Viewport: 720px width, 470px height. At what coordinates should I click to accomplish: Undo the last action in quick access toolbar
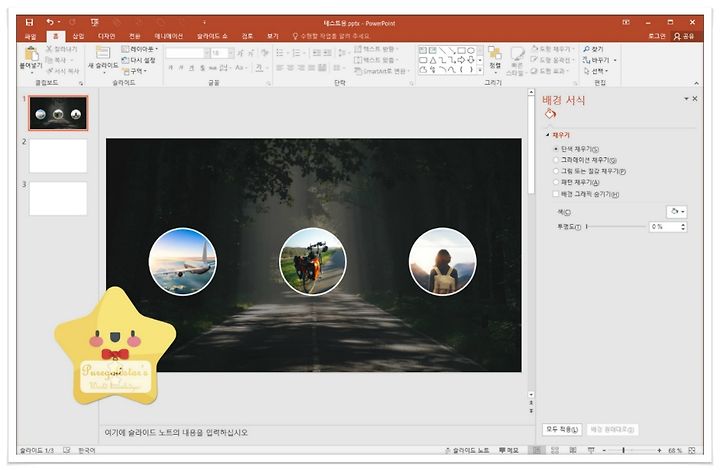pyautogui.click(x=50, y=22)
